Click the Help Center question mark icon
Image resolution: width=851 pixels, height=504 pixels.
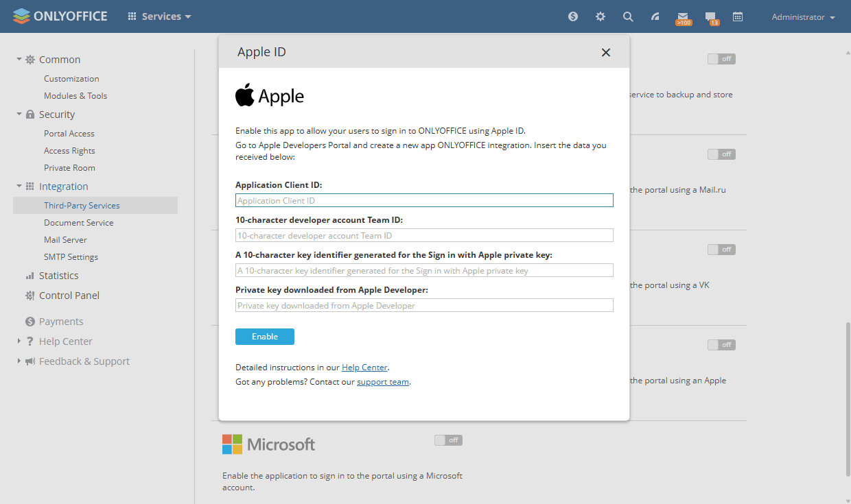click(30, 341)
